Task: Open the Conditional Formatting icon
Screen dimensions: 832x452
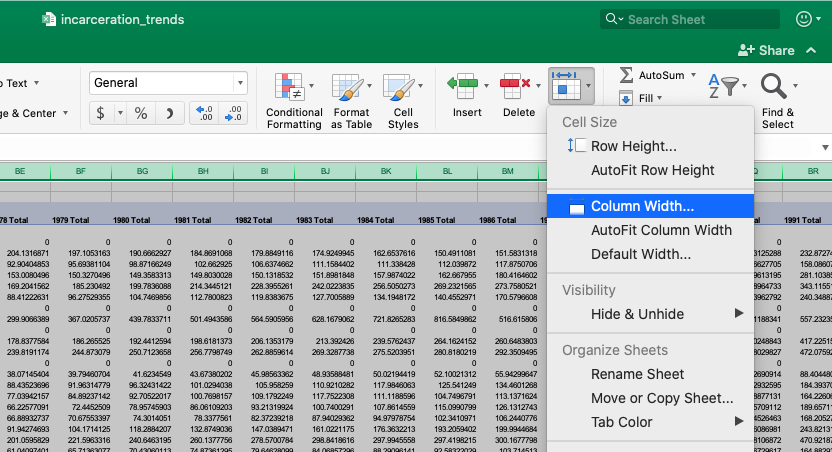Action: (x=288, y=86)
